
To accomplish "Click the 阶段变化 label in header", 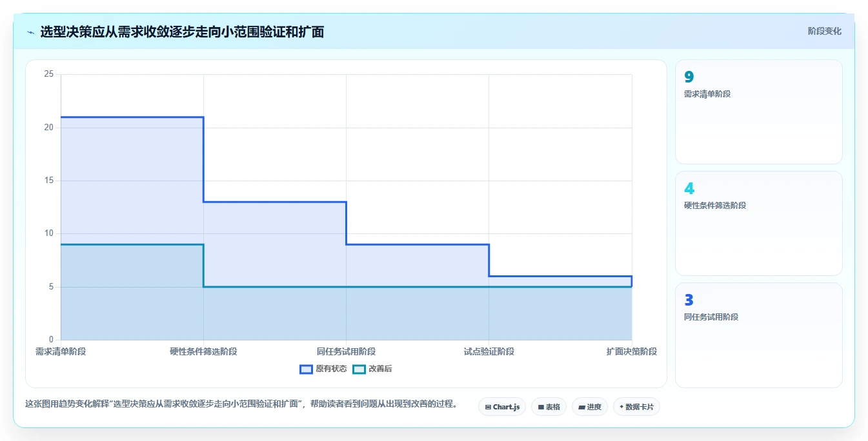I will click(x=824, y=31).
